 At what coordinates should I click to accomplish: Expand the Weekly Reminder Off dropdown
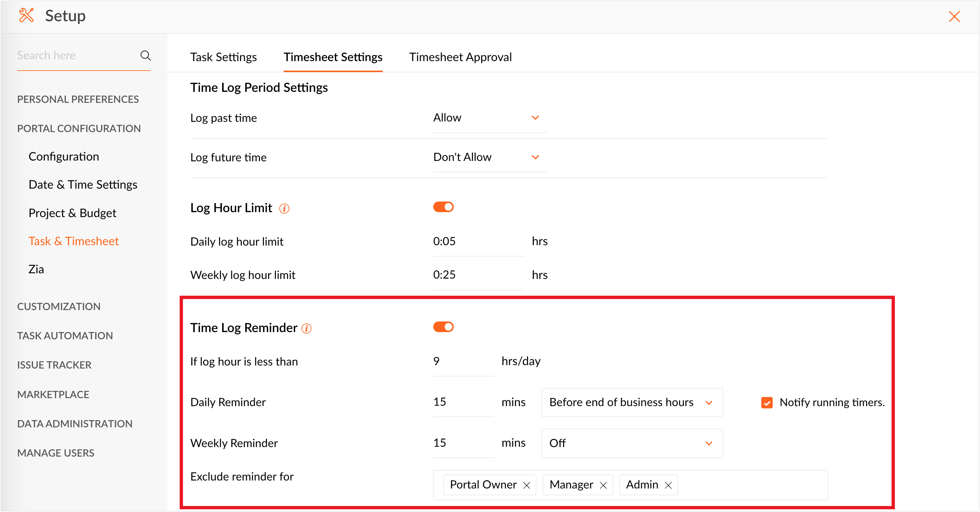[x=631, y=443]
